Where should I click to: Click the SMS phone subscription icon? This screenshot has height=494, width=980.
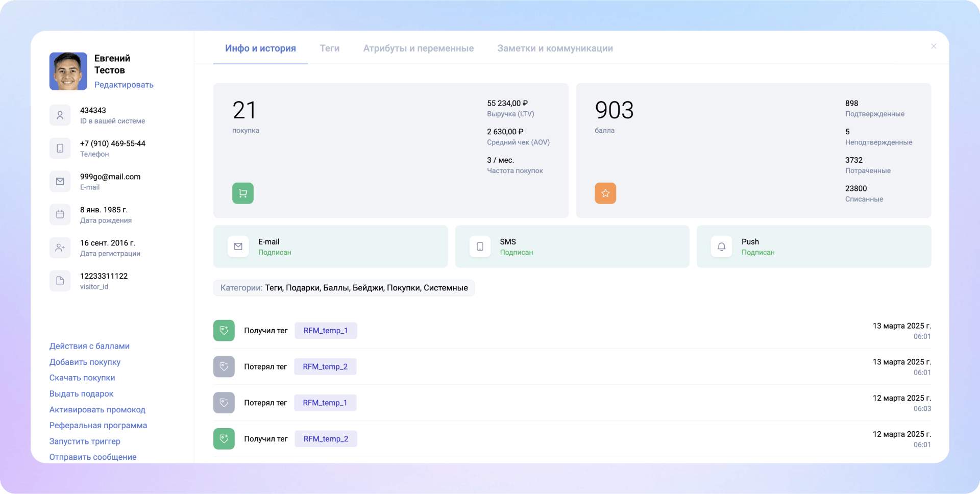click(480, 246)
